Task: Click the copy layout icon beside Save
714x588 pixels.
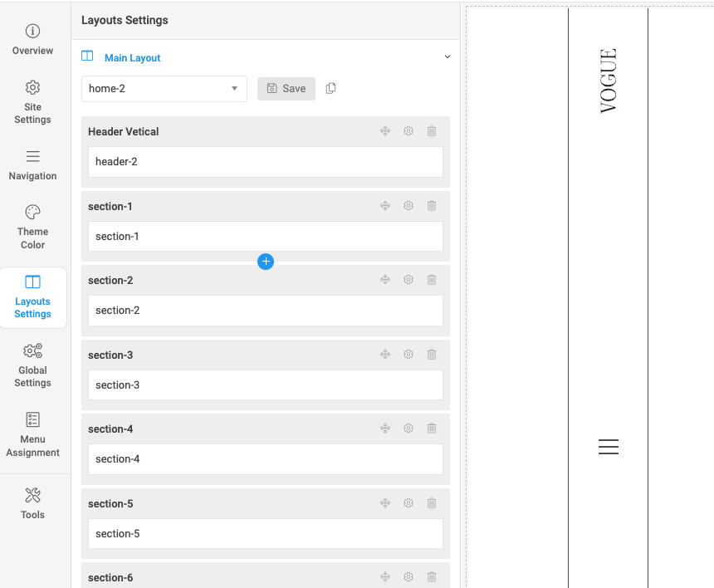Action: (331, 89)
